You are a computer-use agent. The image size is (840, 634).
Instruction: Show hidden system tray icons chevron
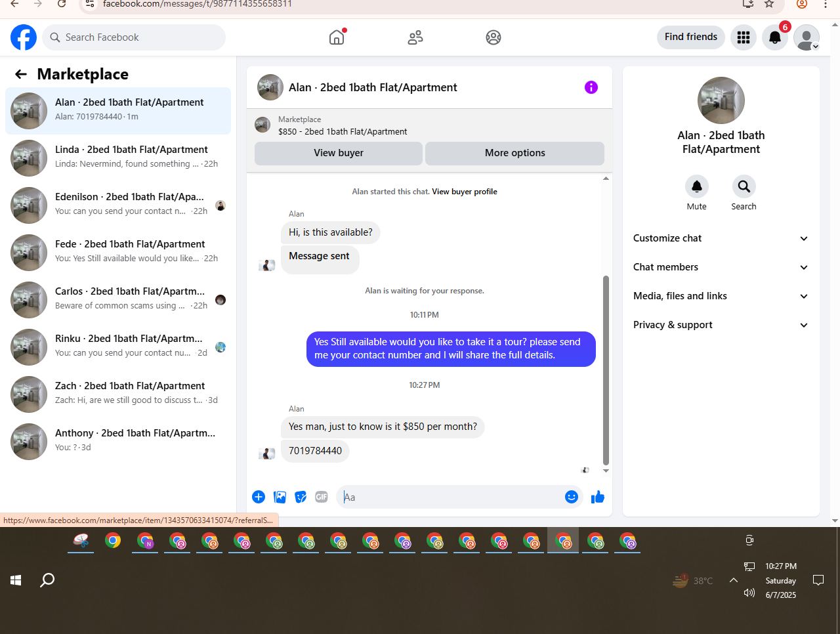click(734, 580)
